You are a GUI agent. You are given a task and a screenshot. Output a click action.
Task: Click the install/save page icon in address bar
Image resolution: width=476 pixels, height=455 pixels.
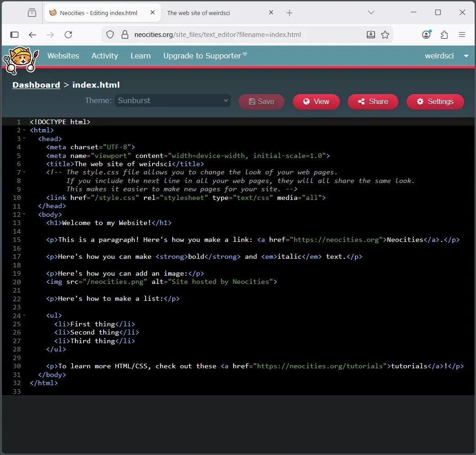pyautogui.click(x=370, y=35)
